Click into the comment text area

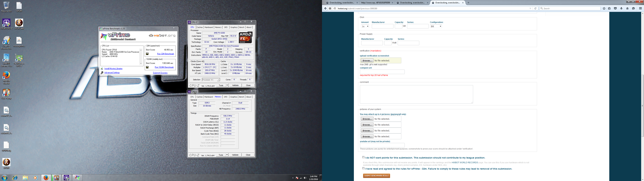[416, 94]
